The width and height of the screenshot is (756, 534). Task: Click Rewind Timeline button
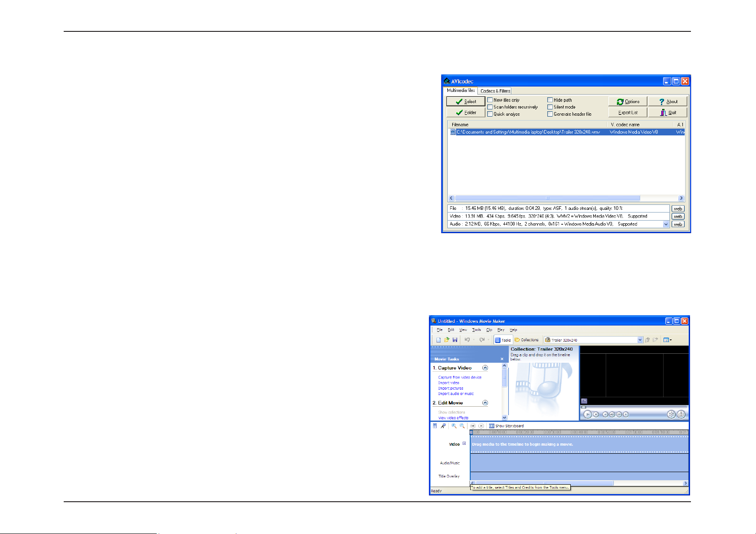pyautogui.click(x=473, y=426)
